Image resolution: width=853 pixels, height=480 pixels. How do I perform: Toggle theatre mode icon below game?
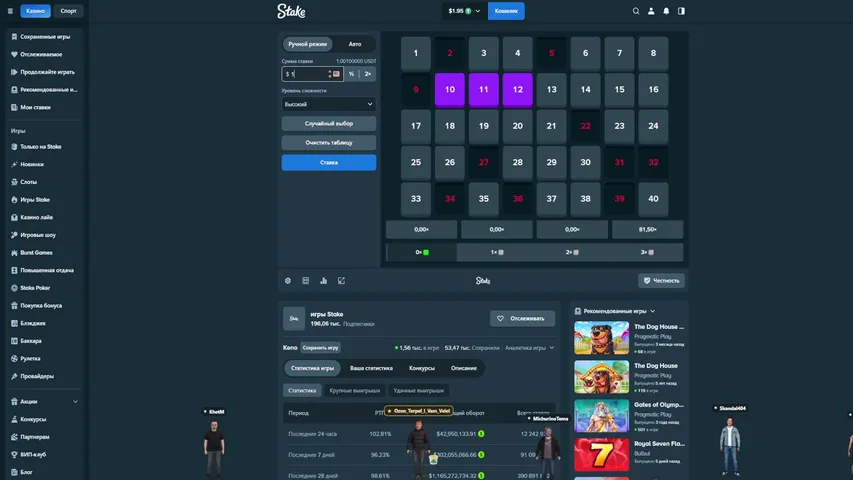(x=306, y=281)
